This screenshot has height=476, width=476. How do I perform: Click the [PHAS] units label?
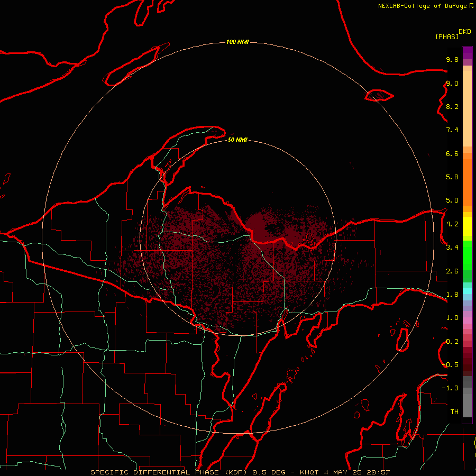point(447,37)
